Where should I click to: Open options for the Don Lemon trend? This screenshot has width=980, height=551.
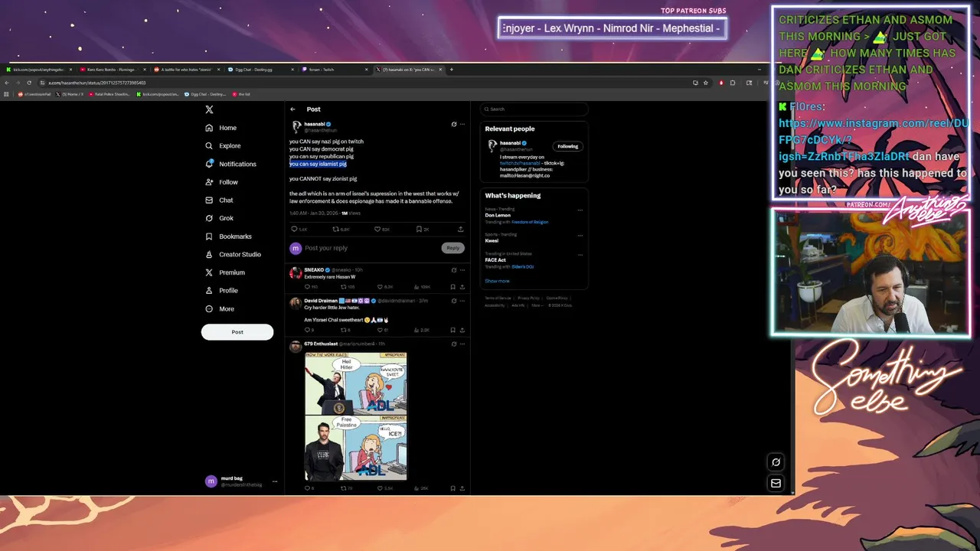(x=580, y=210)
